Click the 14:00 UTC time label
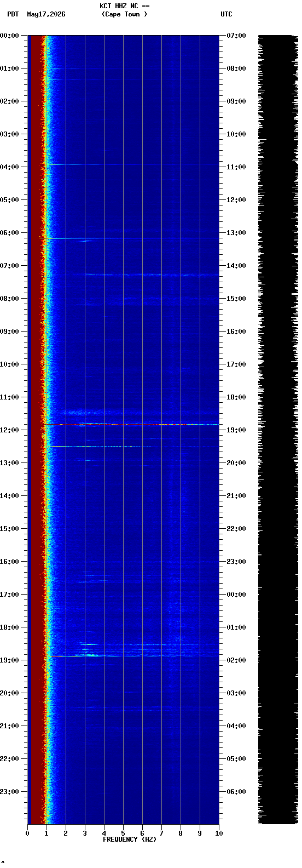The width and height of the screenshot is (302, 868). pos(236,266)
